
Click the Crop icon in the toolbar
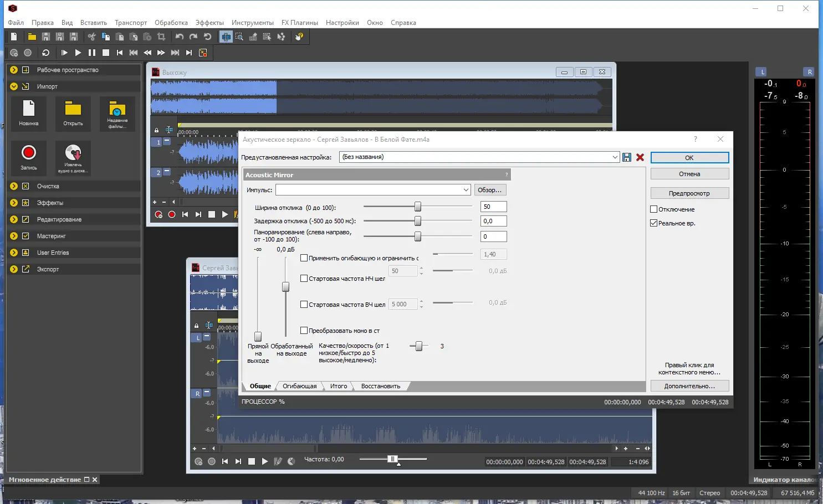pos(161,37)
